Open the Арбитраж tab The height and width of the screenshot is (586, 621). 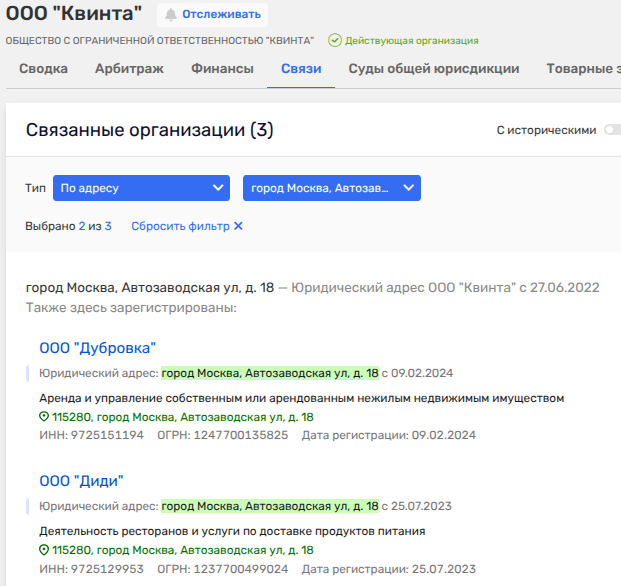pos(129,69)
